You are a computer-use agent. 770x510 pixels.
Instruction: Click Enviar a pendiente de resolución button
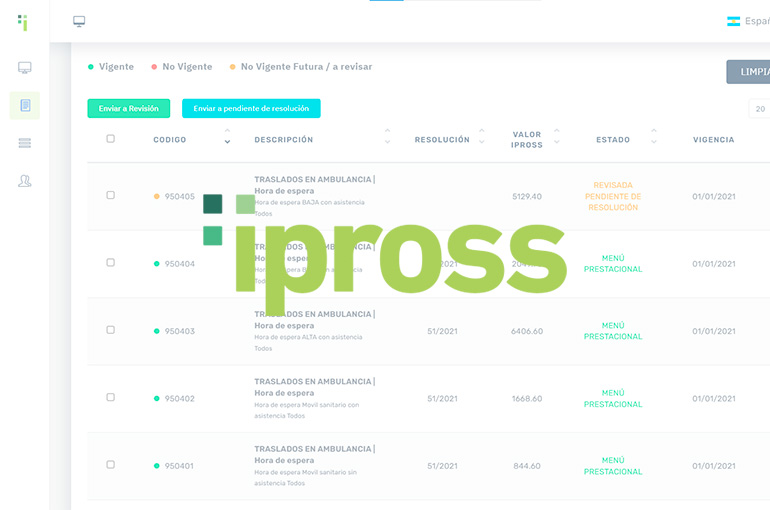click(x=251, y=108)
